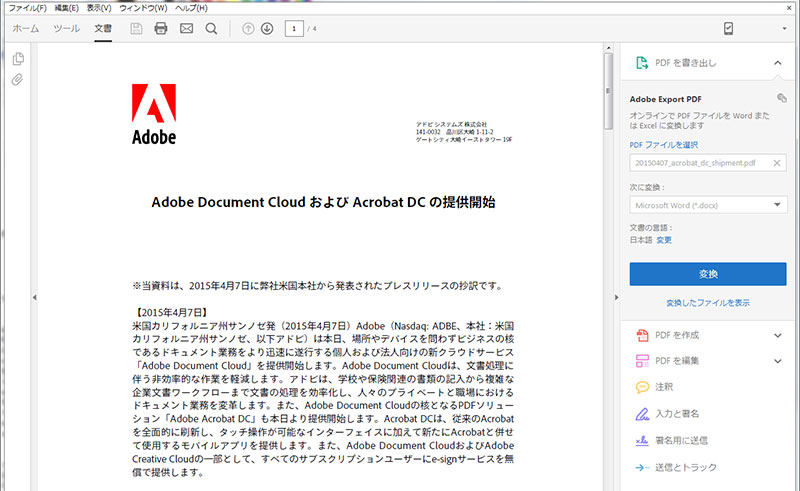Click the blue 変換 button
The height and width of the screenshot is (491, 800).
click(708, 274)
